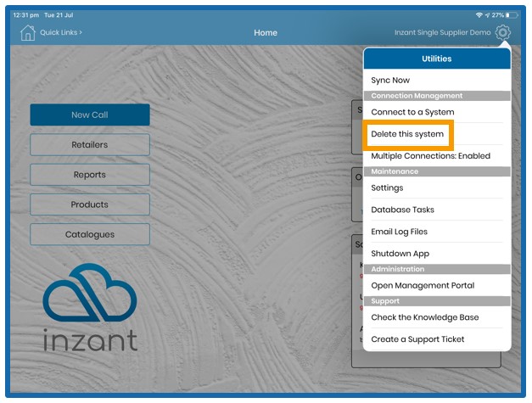Click the 27% battery percentage
Screen dimensions: 532x403
click(x=498, y=15)
